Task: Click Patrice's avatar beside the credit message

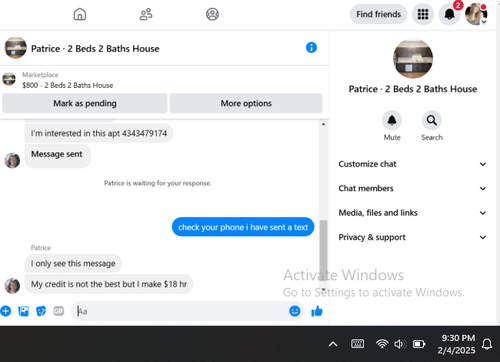Action: [x=12, y=286]
